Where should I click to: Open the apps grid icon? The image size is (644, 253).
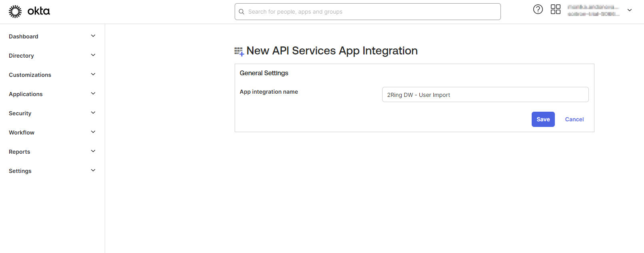(555, 9)
